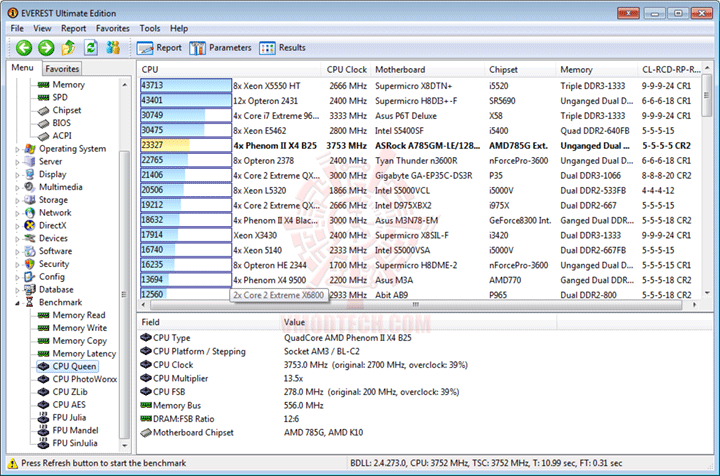Open the Favorites menu
This screenshot has height=476, width=720.
[x=112, y=28]
